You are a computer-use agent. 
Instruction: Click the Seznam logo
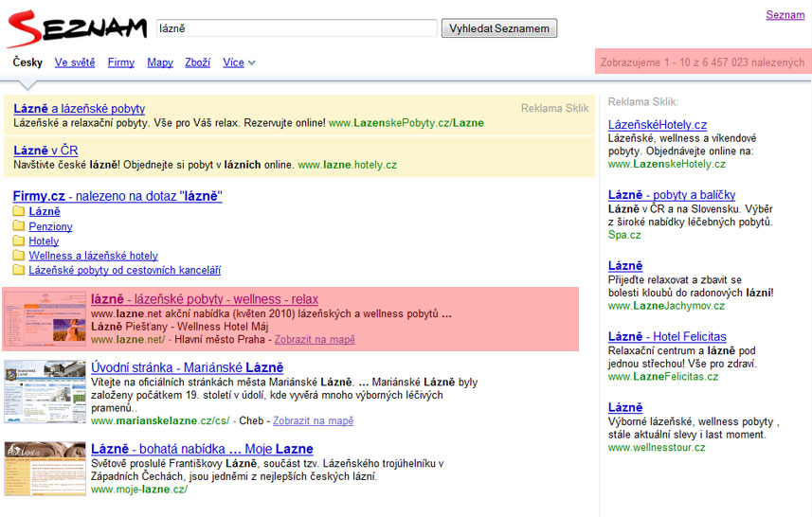coord(78,28)
